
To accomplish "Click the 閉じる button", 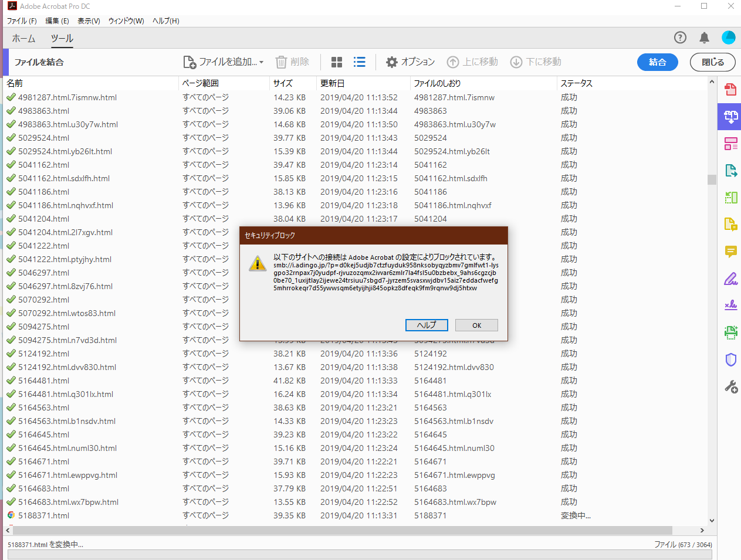I will pos(712,62).
